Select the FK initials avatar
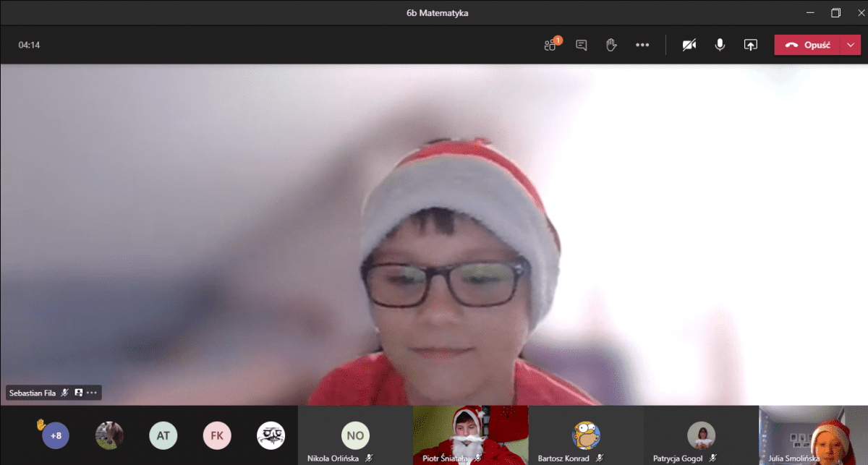The height and width of the screenshot is (465, 868). 217,435
